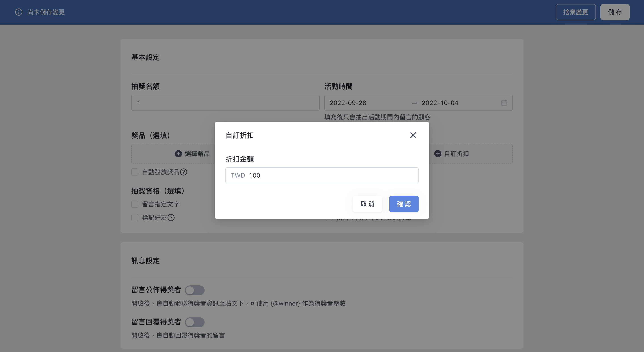Click the start date 2022-09-28

[348, 103]
